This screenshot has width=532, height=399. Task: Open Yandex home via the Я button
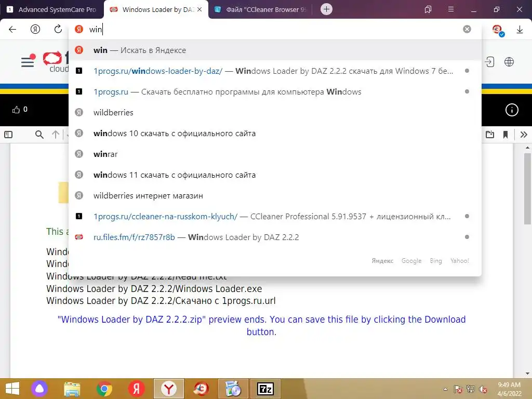pos(35,29)
